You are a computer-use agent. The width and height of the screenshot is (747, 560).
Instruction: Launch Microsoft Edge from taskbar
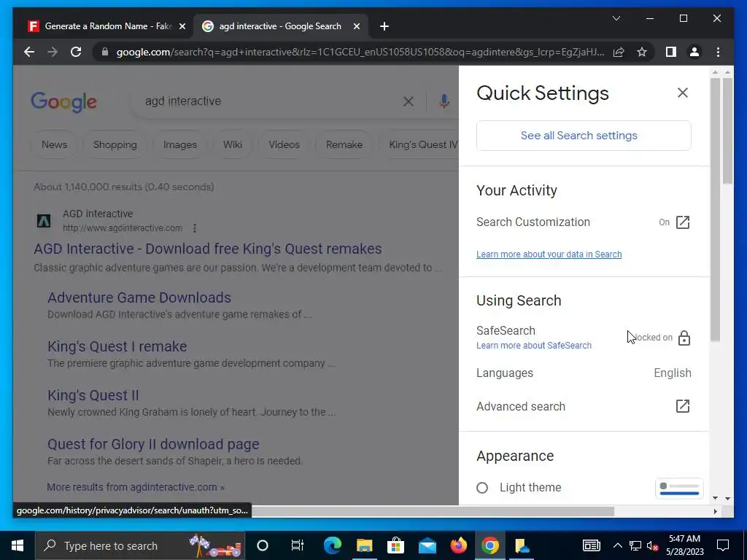pos(332,545)
